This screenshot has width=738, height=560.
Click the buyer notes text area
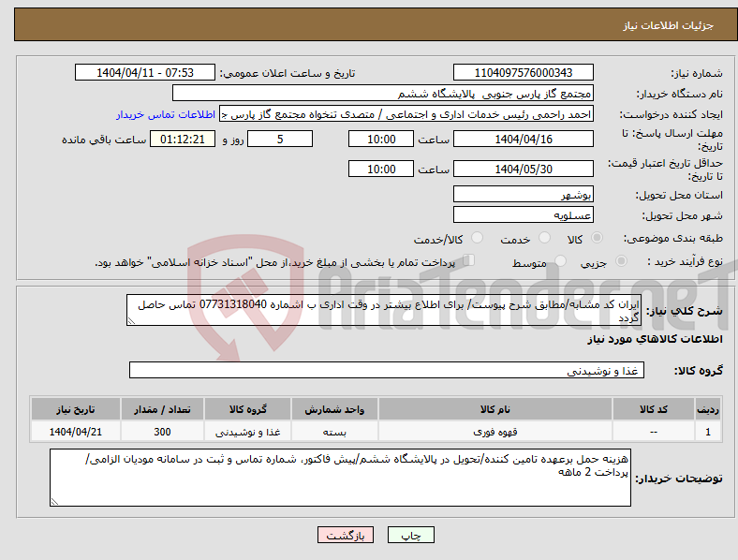(340, 478)
